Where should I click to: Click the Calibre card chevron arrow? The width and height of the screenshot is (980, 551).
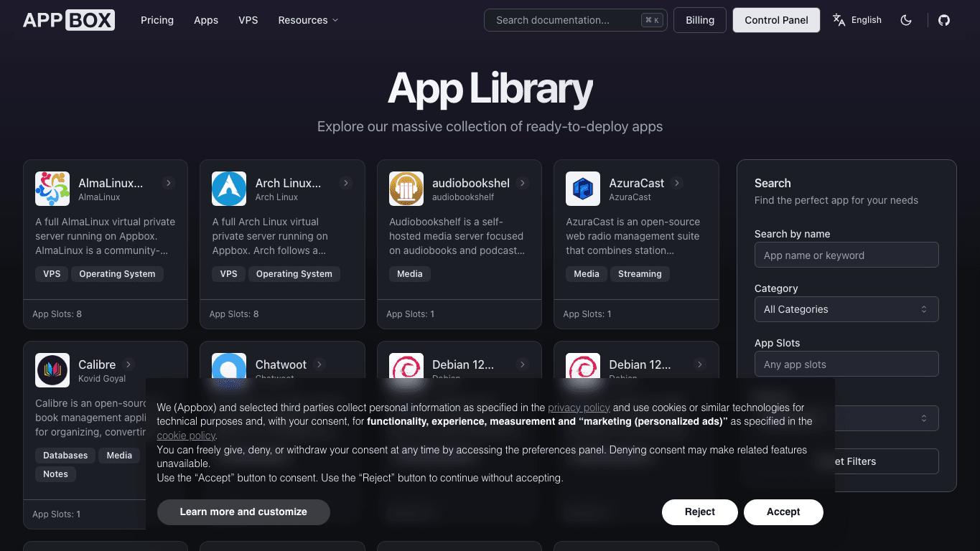(128, 364)
